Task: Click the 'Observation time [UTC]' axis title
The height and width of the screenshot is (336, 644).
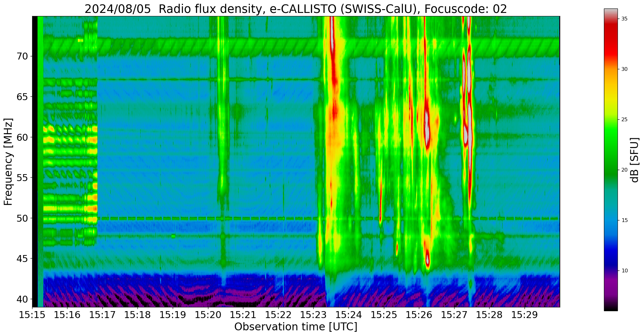Action: pyautogui.click(x=296, y=327)
